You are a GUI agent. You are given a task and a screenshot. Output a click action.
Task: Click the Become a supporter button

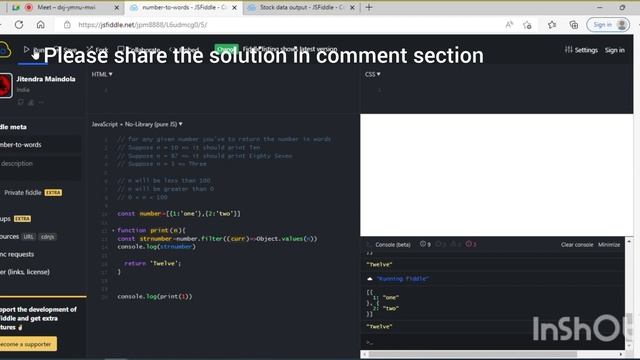pos(28,344)
